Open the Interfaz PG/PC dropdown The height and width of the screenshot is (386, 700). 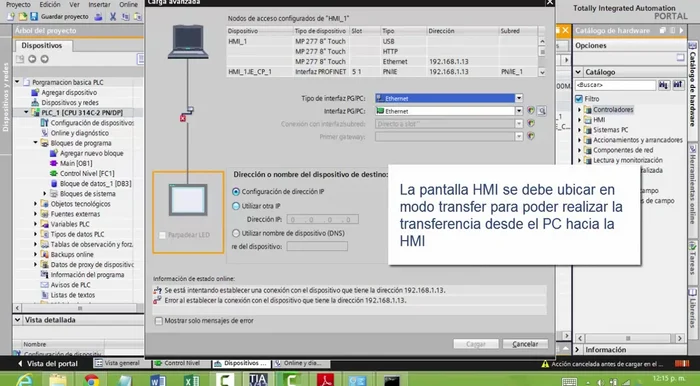519,111
